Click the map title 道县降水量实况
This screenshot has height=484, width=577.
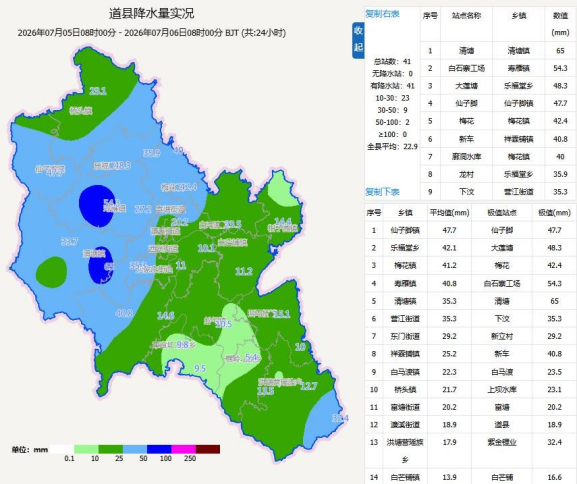pos(152,14)
